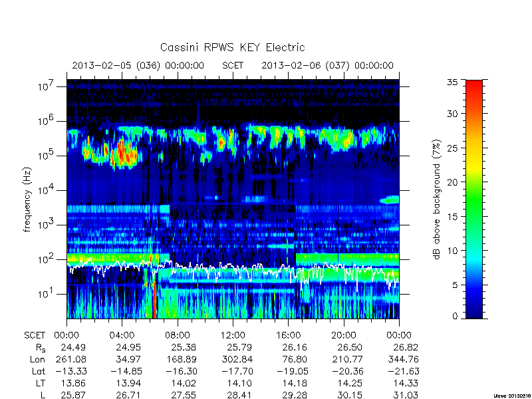Click the 'LT' row label

point(41,383)
